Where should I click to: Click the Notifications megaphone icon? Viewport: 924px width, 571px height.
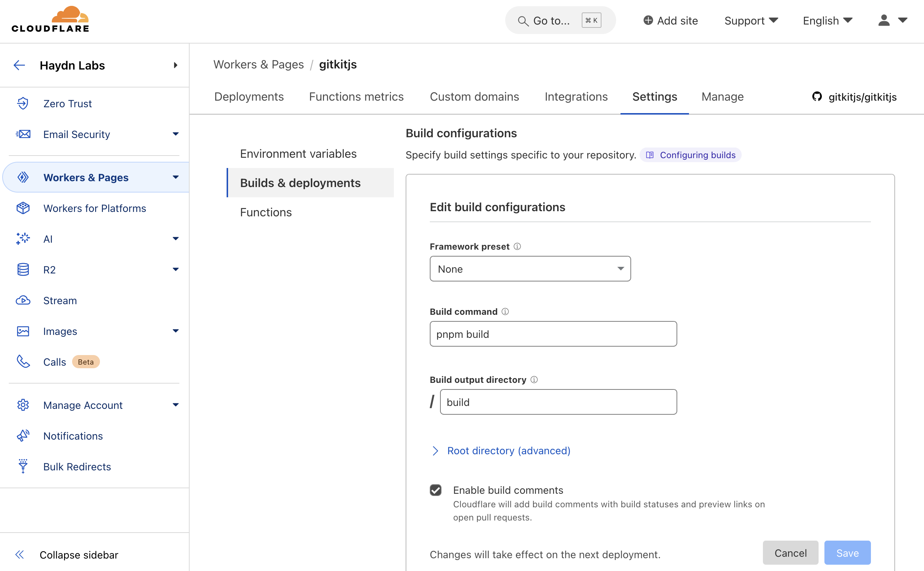[x=23, y=436]
